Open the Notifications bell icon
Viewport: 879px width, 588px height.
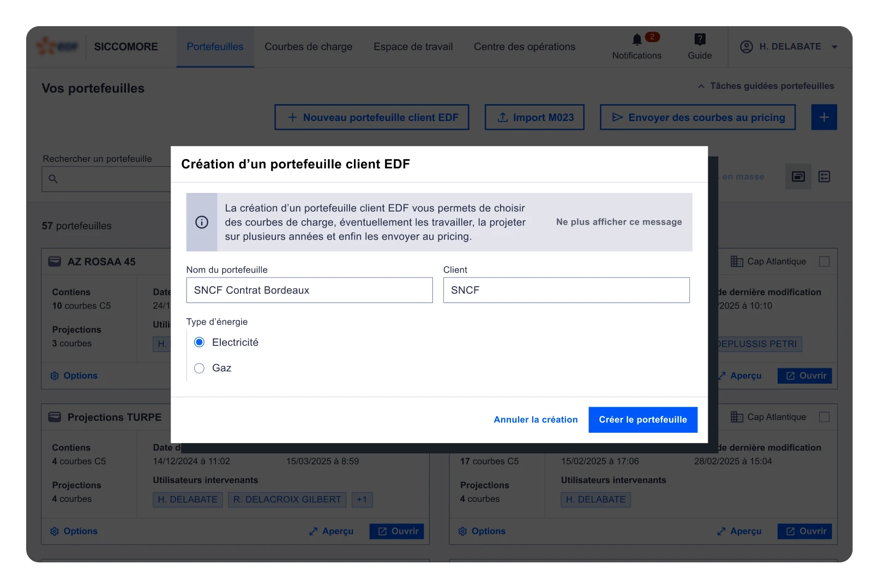pos(636,39)
